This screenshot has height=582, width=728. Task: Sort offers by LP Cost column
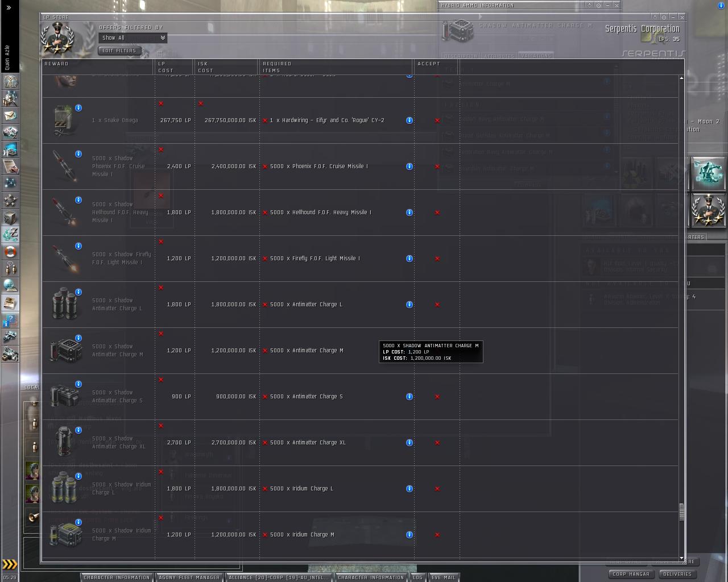tap(175, 66)
